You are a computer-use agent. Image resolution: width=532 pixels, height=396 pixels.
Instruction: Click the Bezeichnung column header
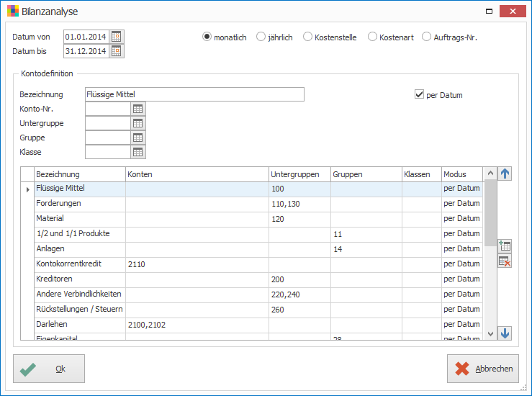click(80, 174)
